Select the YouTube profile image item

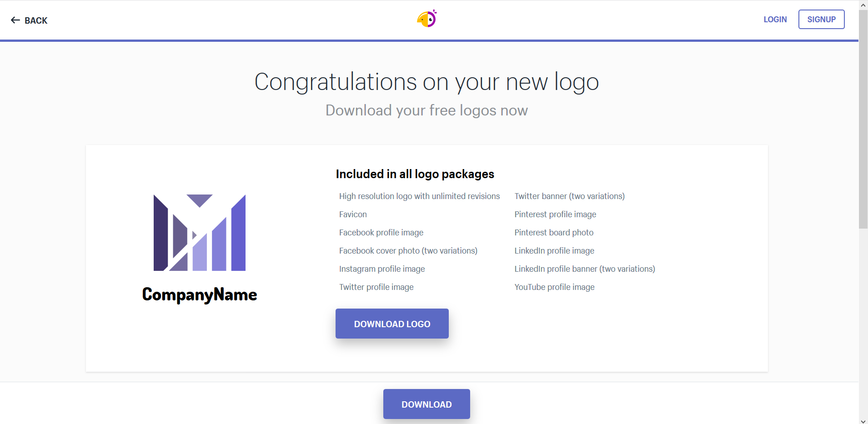[x=554, y=287]
